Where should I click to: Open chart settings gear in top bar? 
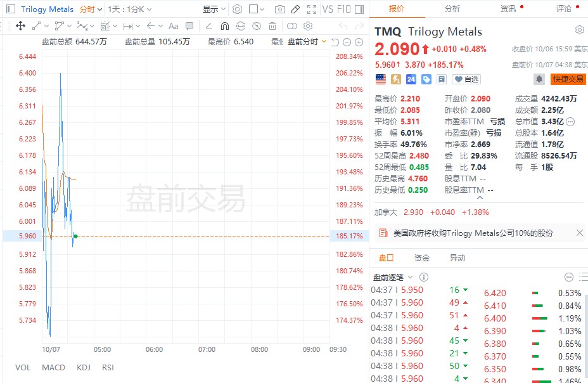tap(237, 9)
